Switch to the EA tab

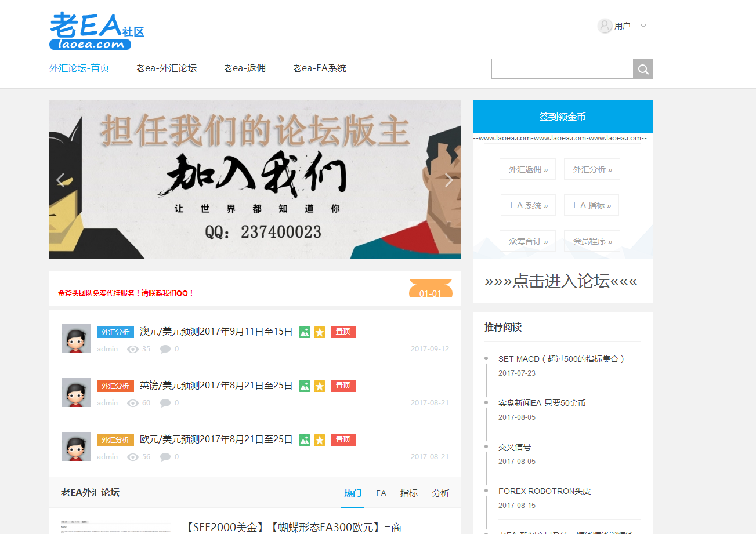click(x=381, y=493)
